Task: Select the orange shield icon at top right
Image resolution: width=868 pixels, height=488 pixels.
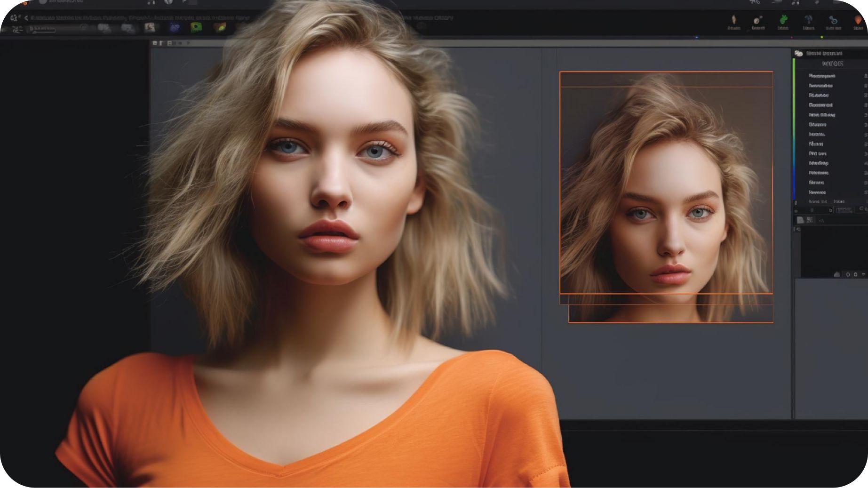Action: point(859,20)
